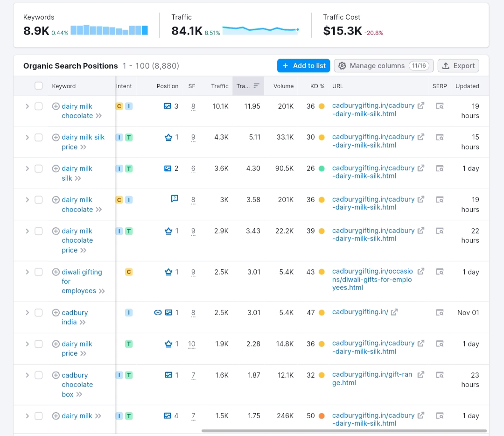Click image pack icon in 'dairy milk silk' row
504x436 pixels.
click(x=168, y=169)
